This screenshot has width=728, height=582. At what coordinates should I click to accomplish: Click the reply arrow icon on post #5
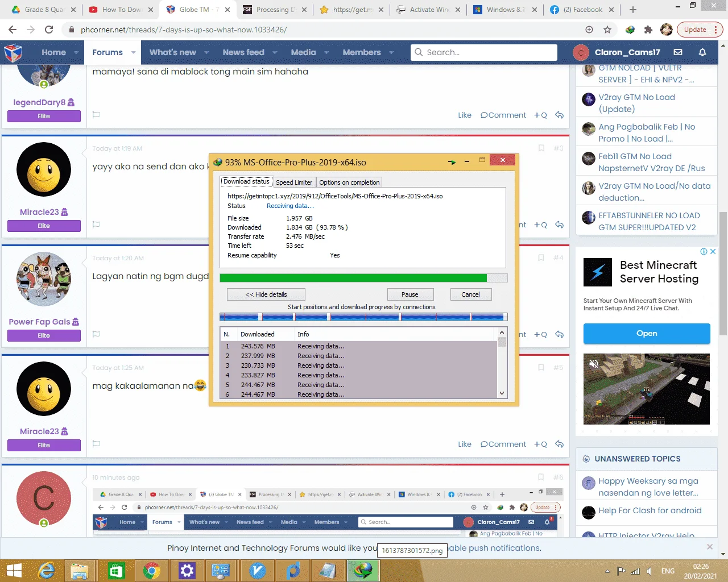pos(560,444)
